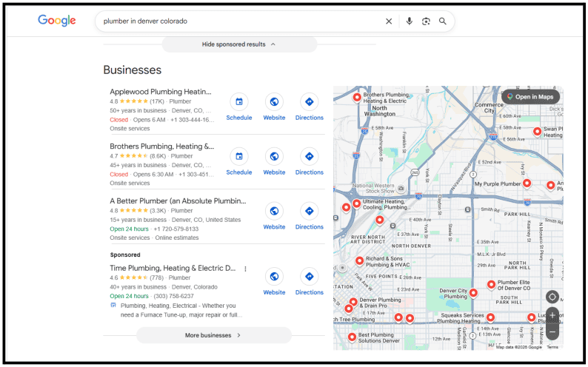
Task: Click Open in Maps button
Action: click(531, 97)
